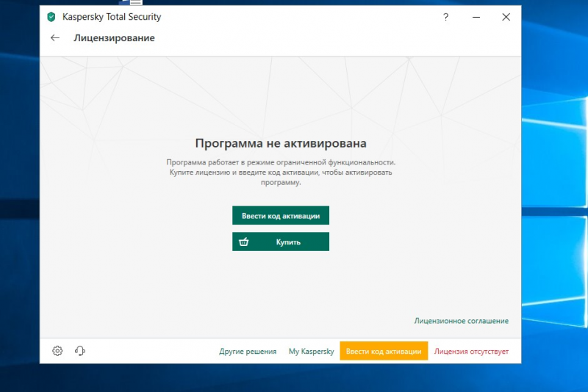Go back using the arrow next to Лицензирование

[55, 38]
